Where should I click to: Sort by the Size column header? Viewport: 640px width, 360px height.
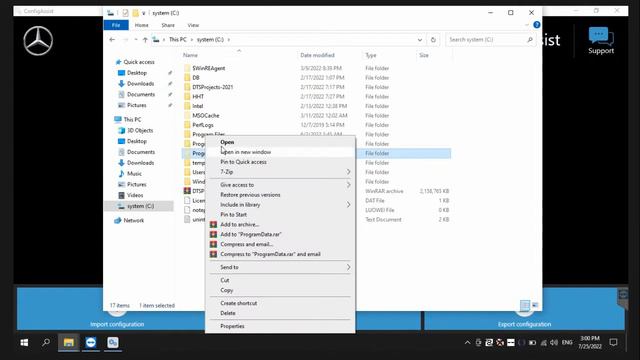coord(424,55)
